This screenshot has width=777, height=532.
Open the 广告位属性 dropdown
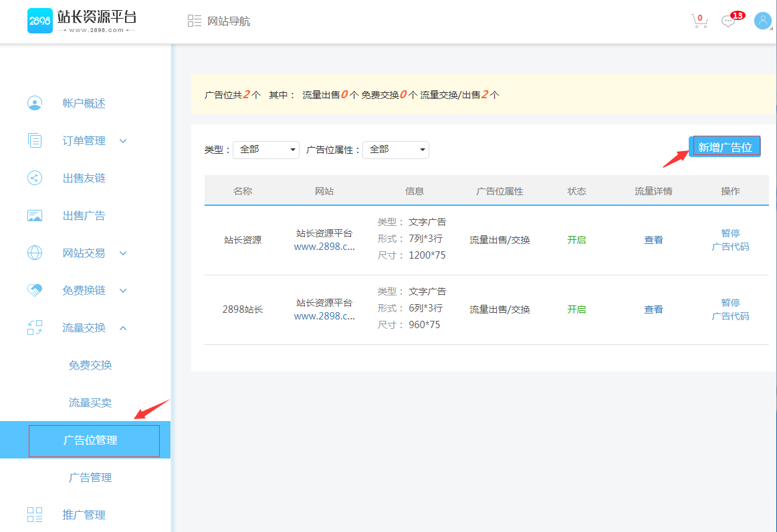pos(395,150)
